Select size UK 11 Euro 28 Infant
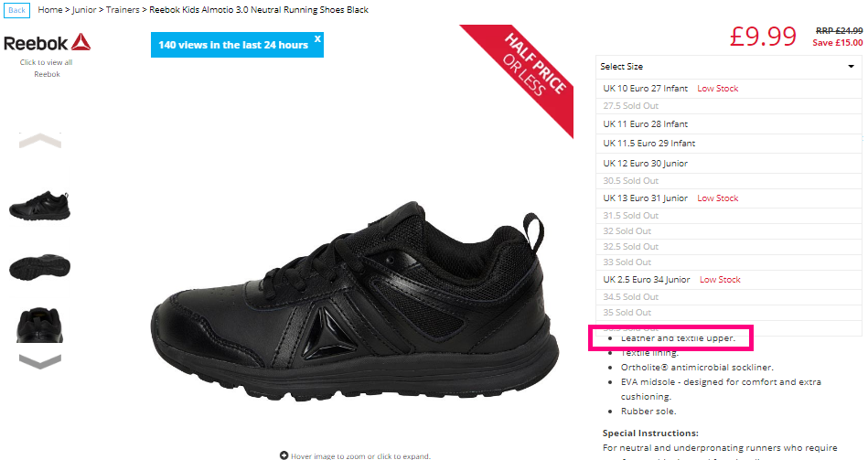Screen dimensions: 868x460 click(728, 124)
